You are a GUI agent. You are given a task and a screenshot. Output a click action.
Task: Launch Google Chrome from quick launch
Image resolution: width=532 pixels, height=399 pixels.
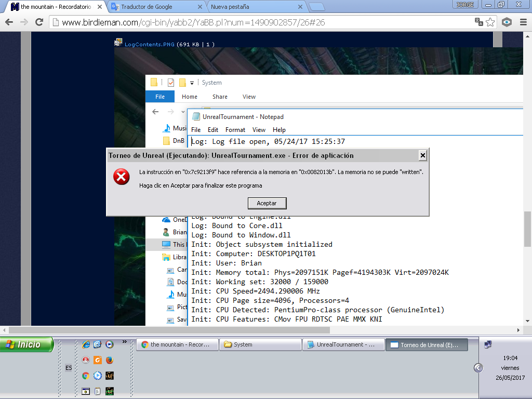[x=86, y=376]
